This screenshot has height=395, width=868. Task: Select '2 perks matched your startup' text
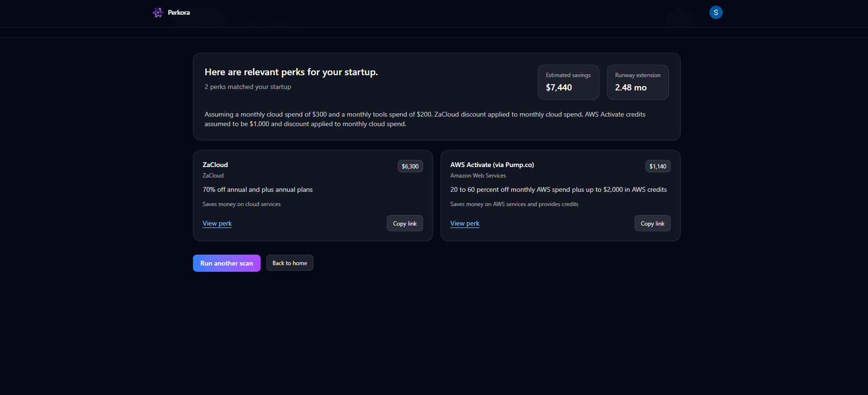pos(248,87)
